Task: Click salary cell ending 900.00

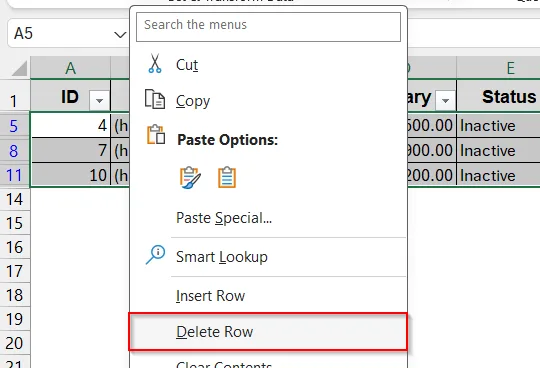Action: 432,150
